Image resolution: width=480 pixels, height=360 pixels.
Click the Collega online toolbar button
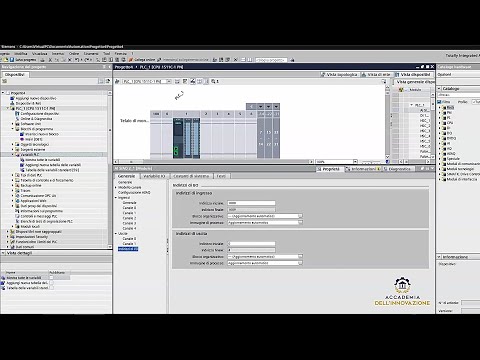142,60
